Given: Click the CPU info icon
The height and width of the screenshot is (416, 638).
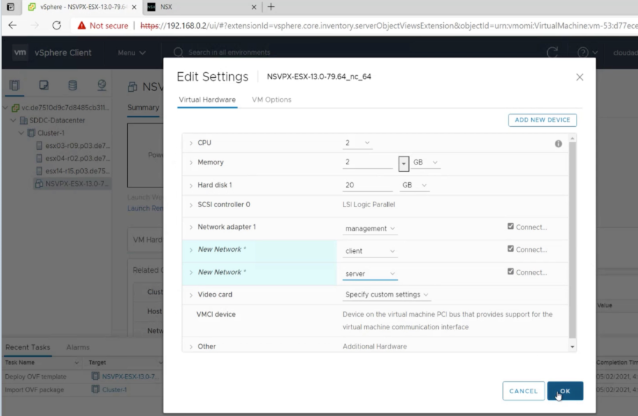Looking at the screenshot, I should tap(558, 144).
